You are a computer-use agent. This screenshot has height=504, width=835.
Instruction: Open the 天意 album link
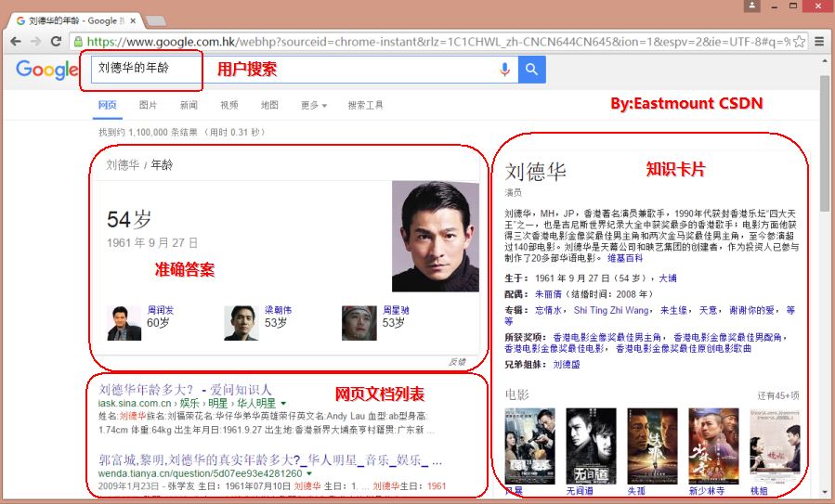coord(708,310)
